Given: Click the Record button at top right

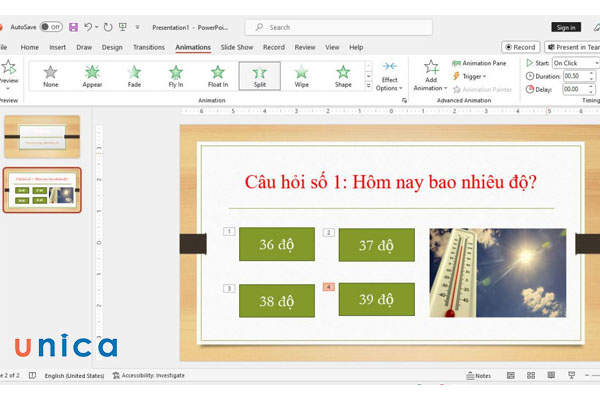Looking at the screenshot, I should (x=520, y=47).
